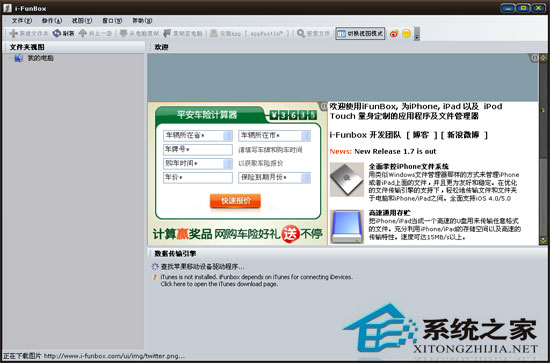Select the 文件夹视图 panel tab
Screen dimensions: 550x363
(x=27, y=47)
